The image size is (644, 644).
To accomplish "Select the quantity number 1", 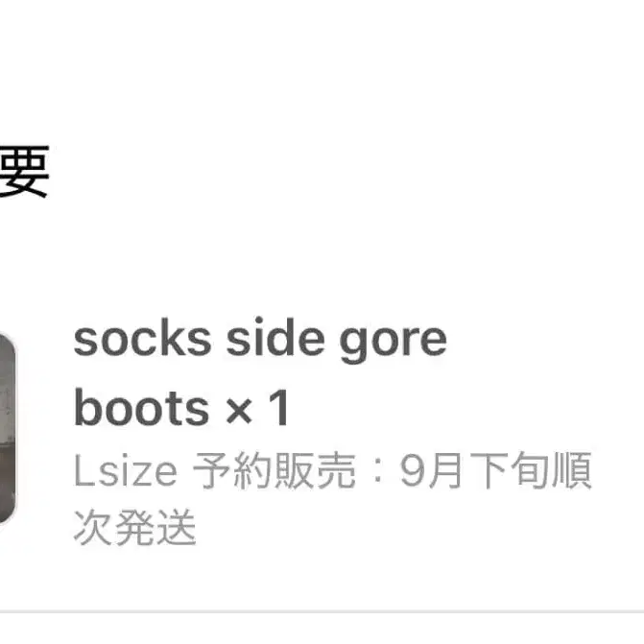I will click(x=279, y=408).
